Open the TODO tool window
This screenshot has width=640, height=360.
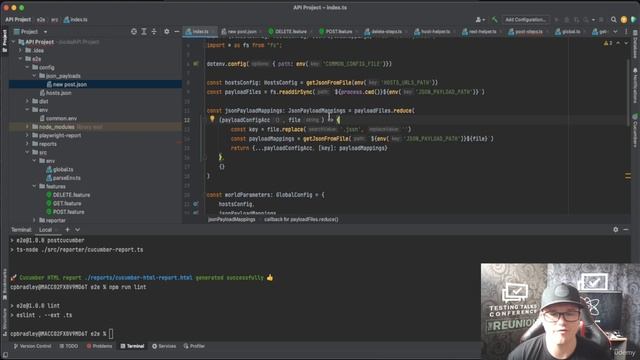69,346
